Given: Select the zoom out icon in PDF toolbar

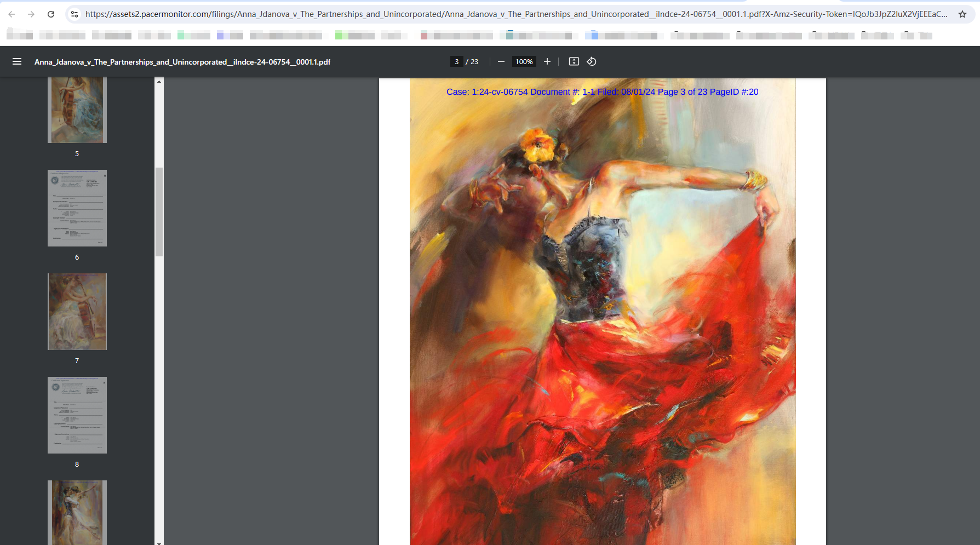Looking at the screenshot, I should [500, 61].
